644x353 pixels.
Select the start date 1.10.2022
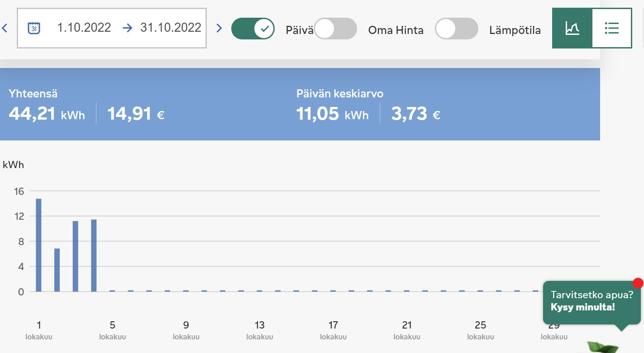tap(84, 28)
